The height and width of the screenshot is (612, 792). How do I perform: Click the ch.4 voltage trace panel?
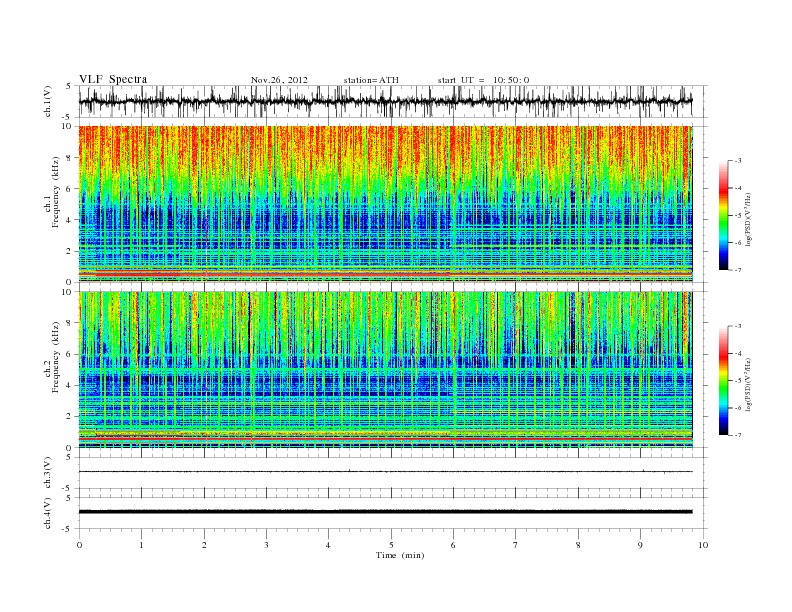(393, 513)
